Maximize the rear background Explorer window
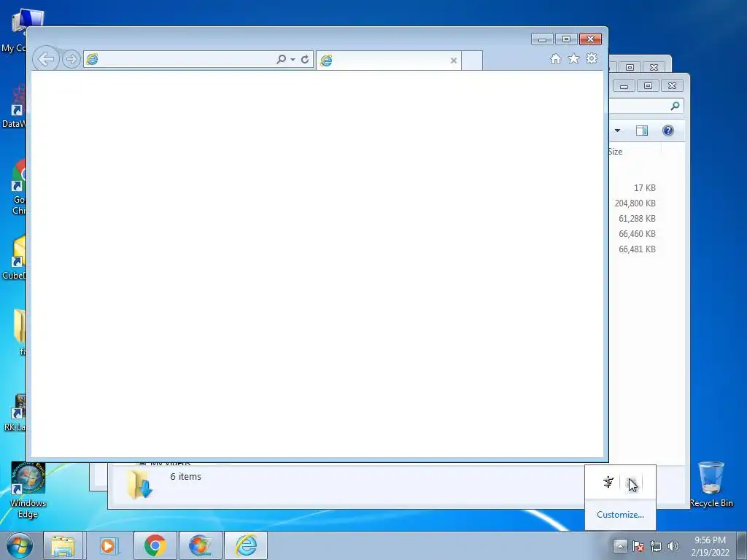 click(x=630, y=67)
